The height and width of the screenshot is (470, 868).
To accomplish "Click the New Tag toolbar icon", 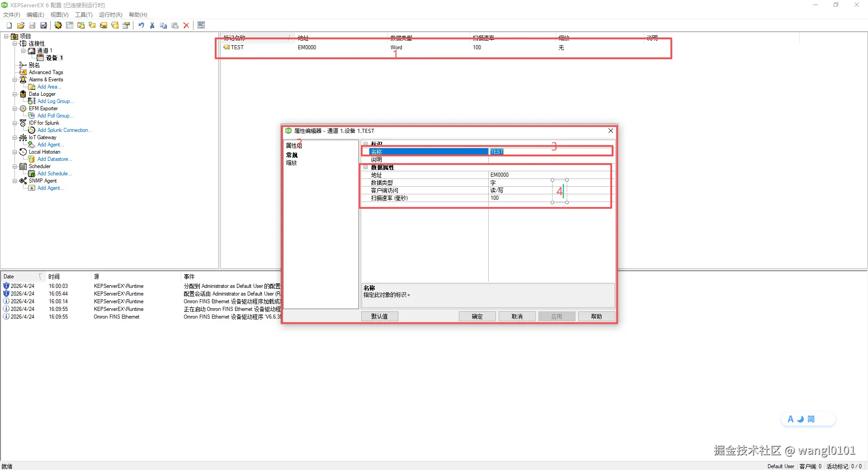I will coord(92,25).
